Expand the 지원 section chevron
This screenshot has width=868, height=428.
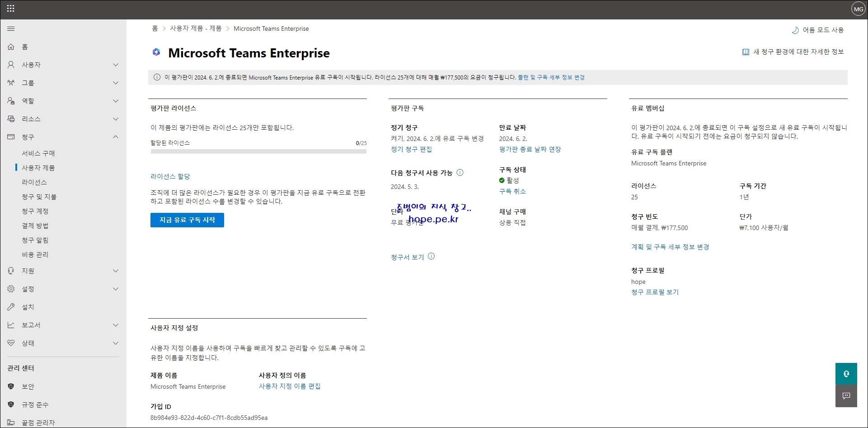coord(116,271)
